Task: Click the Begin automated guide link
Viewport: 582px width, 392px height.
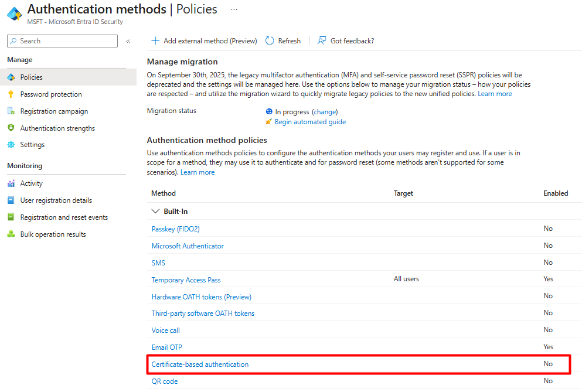Action: 310,122
